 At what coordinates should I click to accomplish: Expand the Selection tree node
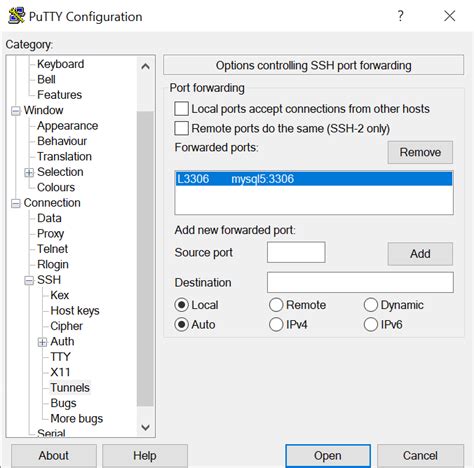pyautogui.click(x=29, y=172)
